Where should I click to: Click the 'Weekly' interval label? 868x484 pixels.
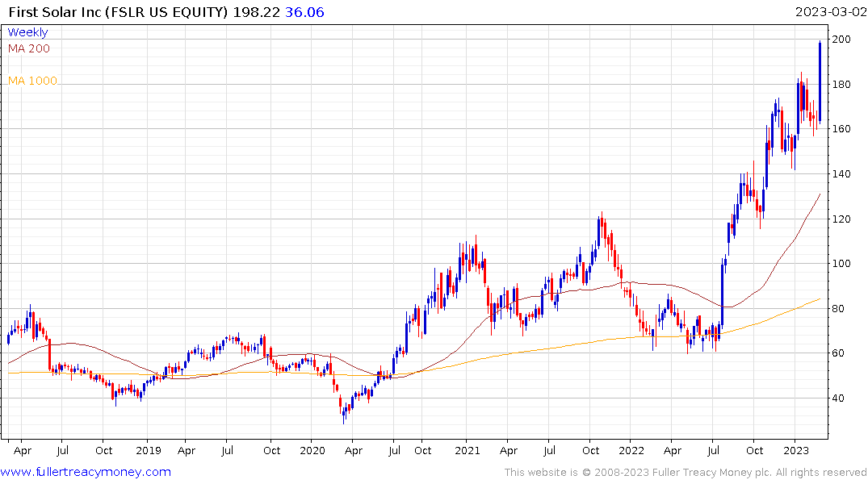point(27,32)
